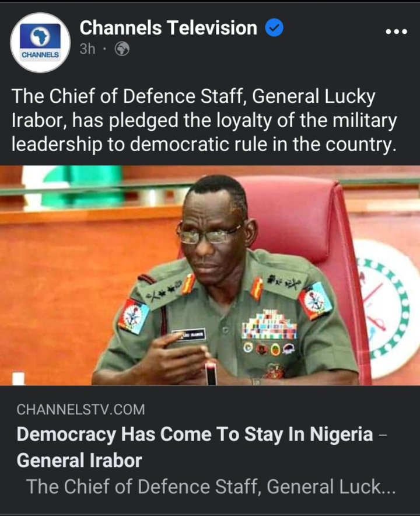Click the CHANNELS text in the logo
The width and height of the screenshot is (420, 516).
(40, 55)
